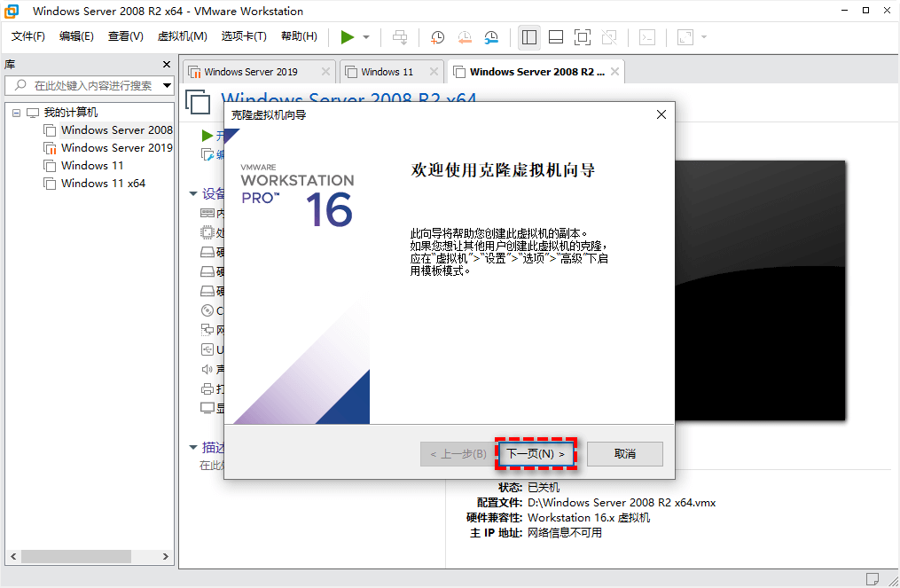Click the Workstation 16.x 虚拟机 compatibility text
Viewport: 900px width, 588px height.
click(x=589, y=518)
